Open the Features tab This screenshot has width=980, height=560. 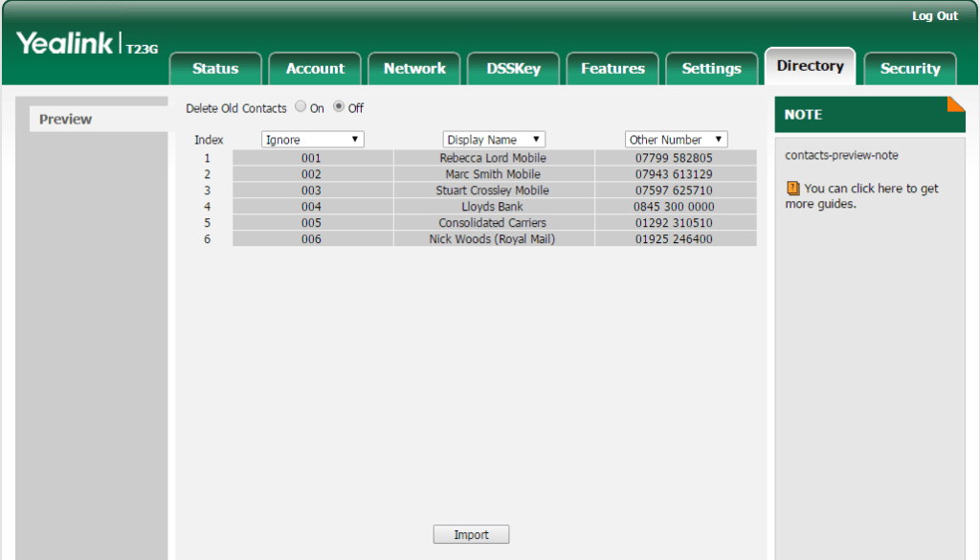612,69
